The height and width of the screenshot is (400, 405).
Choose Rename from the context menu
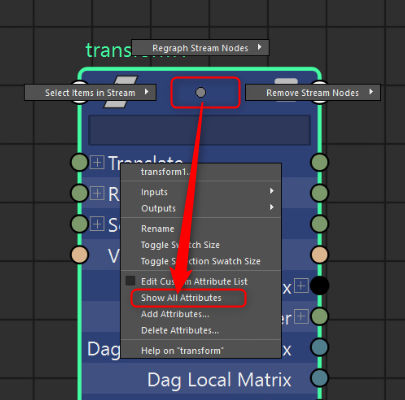point(201,229)
